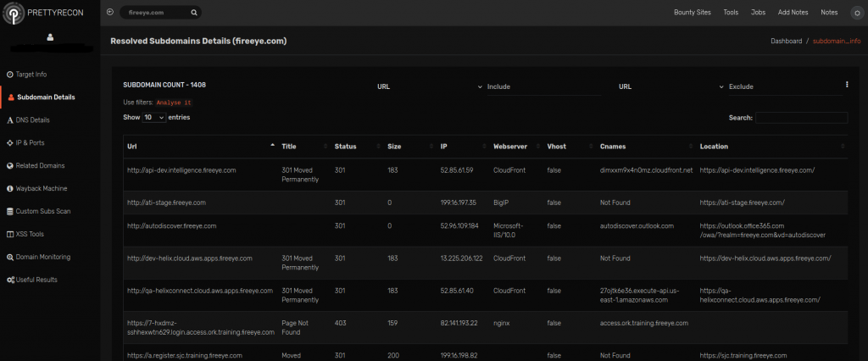
Task: Open Wayback Machine page
Action: click(x=42, y=189)
